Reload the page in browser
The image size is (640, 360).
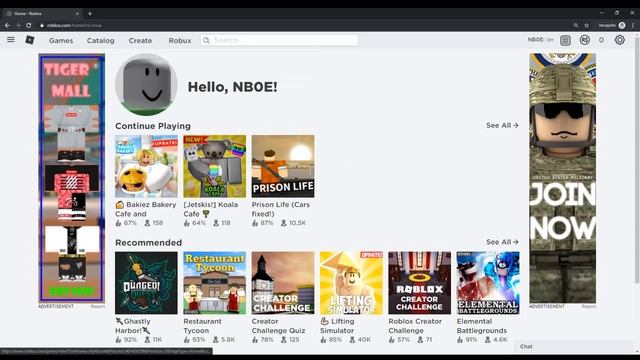(29, 25)
